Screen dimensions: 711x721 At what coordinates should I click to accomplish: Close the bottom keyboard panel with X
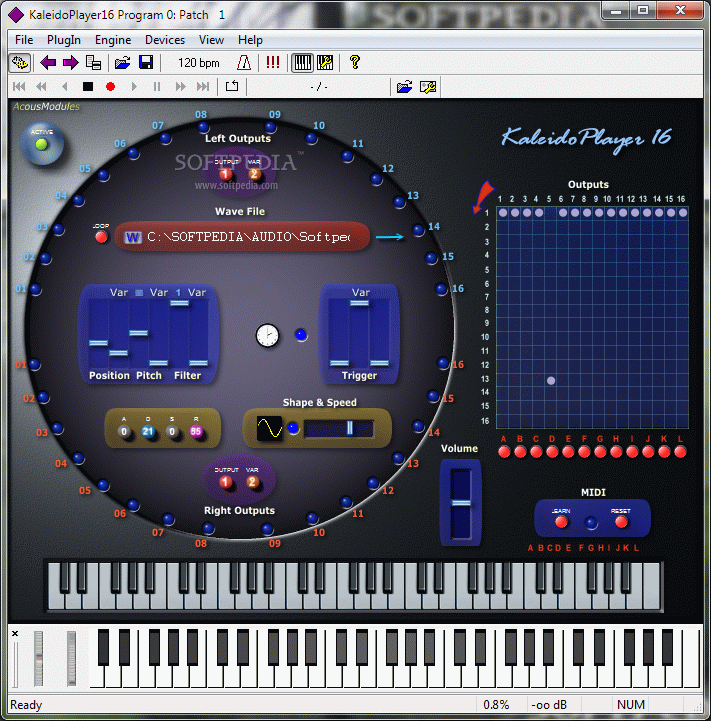[x=15, y=634]
